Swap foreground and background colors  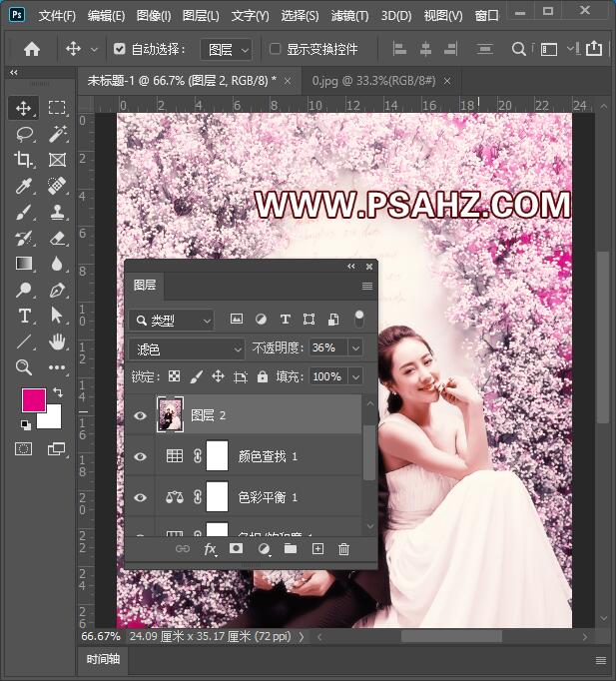click(x=58, y=392)
